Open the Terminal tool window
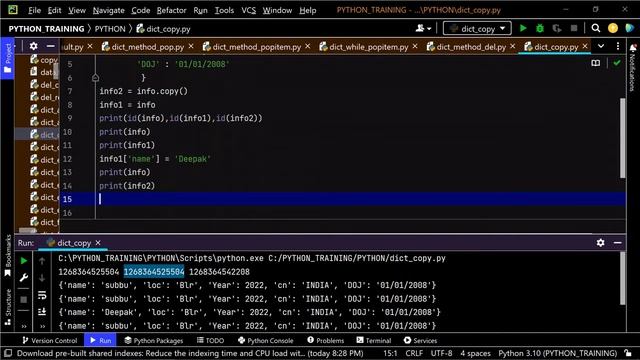Image resolution: width=640 pixels, height=360 pixels. pyautogui.click(x=373, y=340)
